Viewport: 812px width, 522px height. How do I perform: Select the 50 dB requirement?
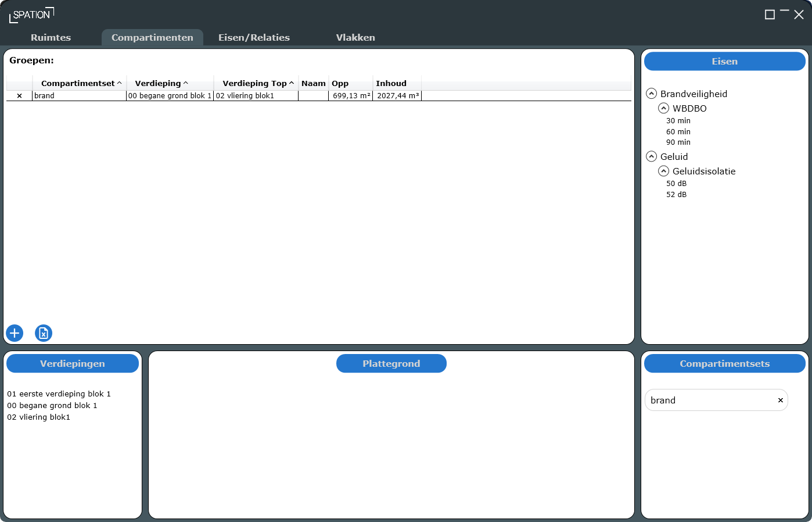[676, 184]
